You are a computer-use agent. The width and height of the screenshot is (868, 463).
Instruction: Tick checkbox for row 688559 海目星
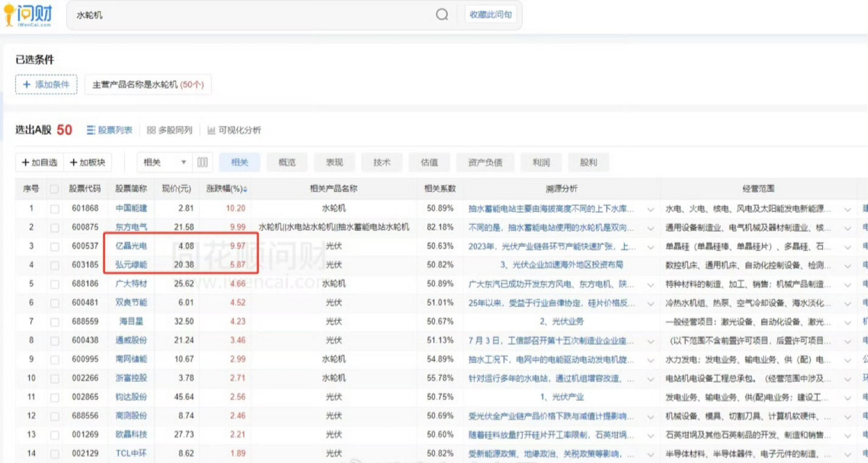tap(54, 322)
